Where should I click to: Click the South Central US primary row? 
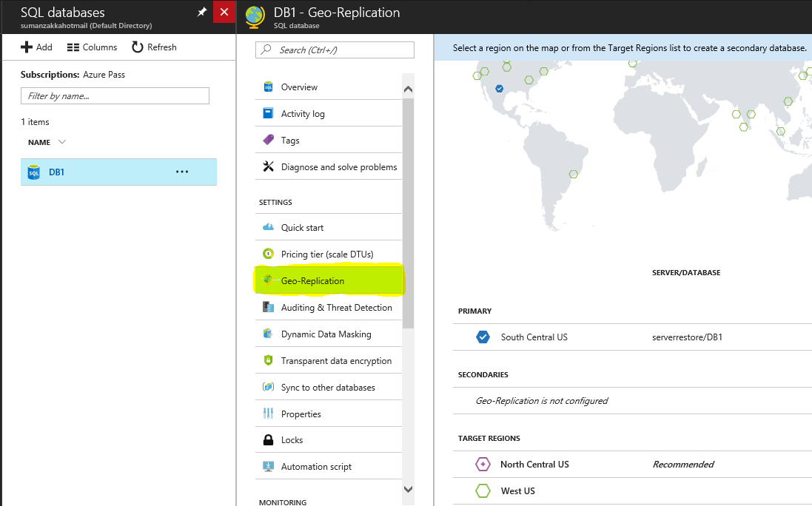click(632, 337)
